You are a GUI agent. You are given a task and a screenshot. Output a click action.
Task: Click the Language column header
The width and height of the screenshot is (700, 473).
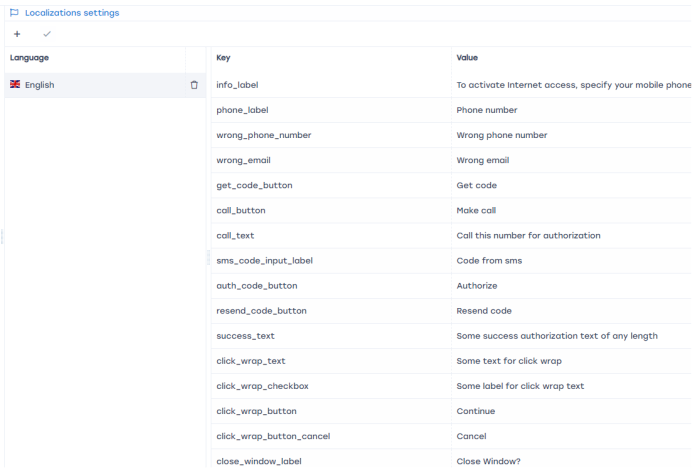click(30, 58)
